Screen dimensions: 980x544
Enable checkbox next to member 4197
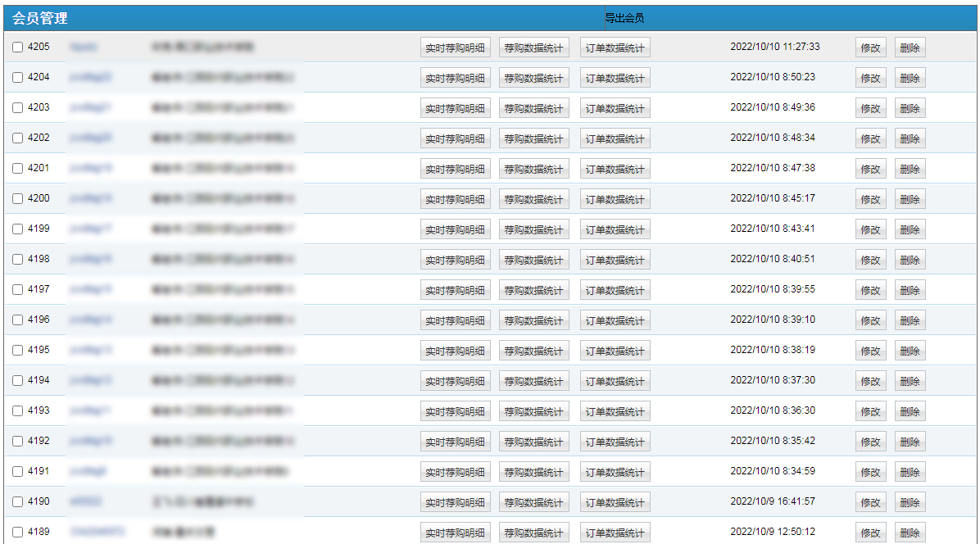[18, 290]
